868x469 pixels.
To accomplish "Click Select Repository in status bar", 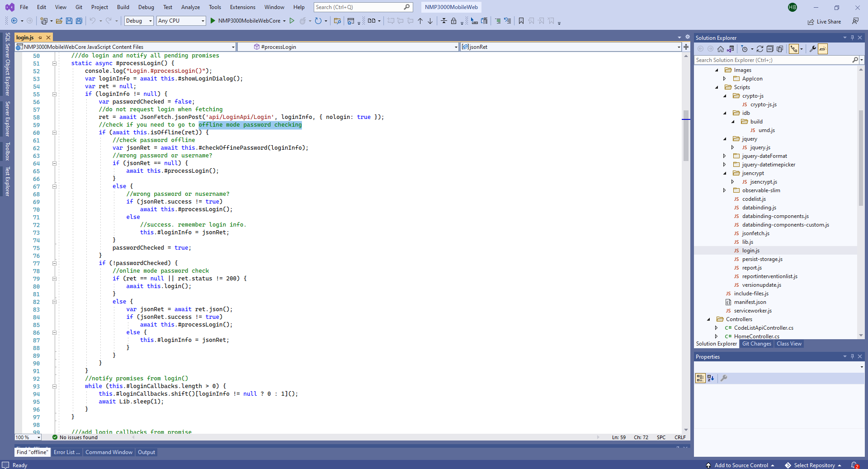I will coord(813,465).
